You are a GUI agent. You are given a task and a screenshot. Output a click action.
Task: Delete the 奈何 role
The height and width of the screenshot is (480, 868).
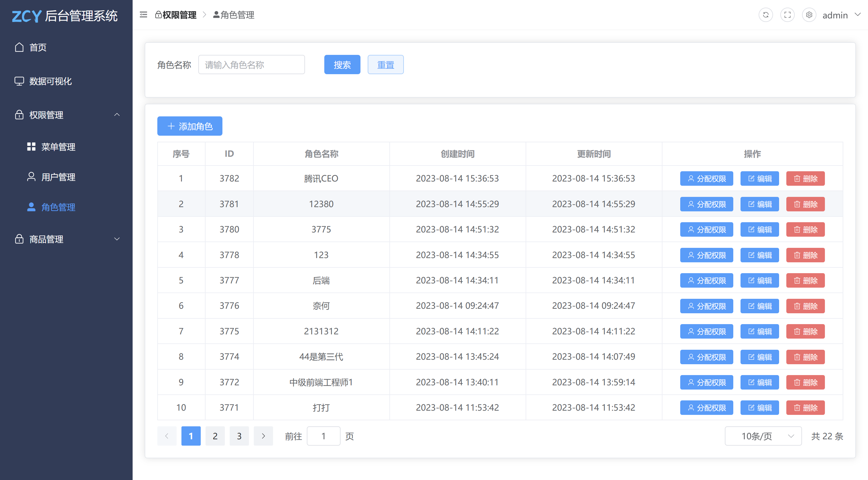tap(805, 306)
